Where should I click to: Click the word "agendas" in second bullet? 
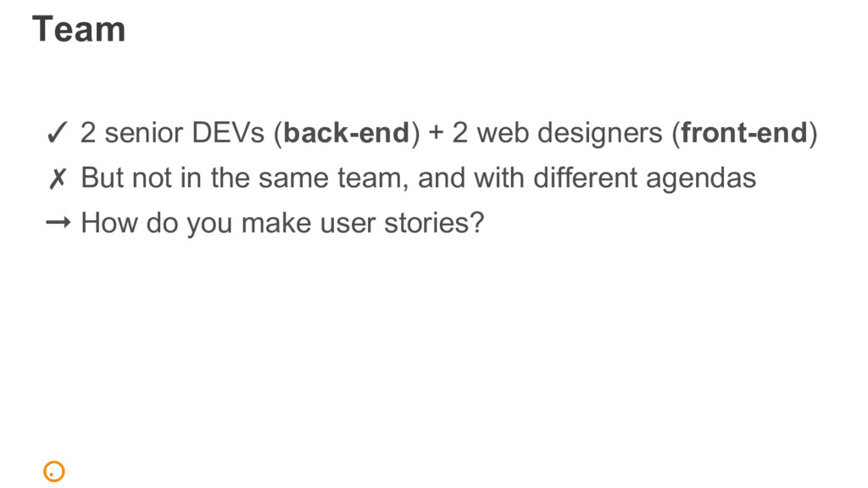701,178
